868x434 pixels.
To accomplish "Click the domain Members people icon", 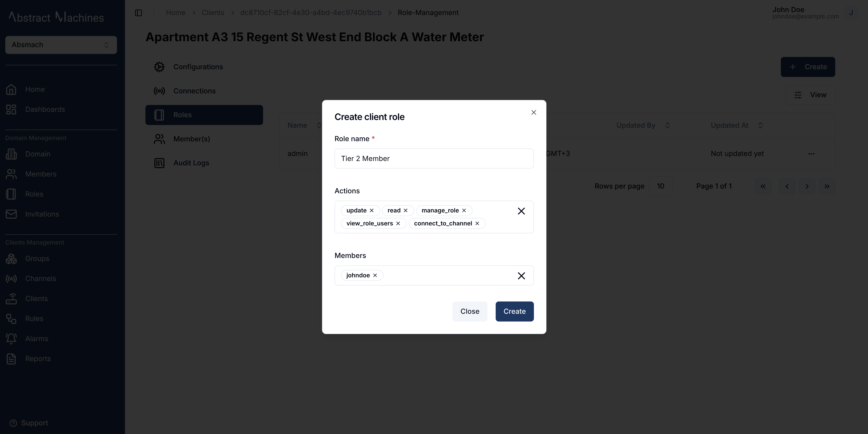I will (11, 174).
